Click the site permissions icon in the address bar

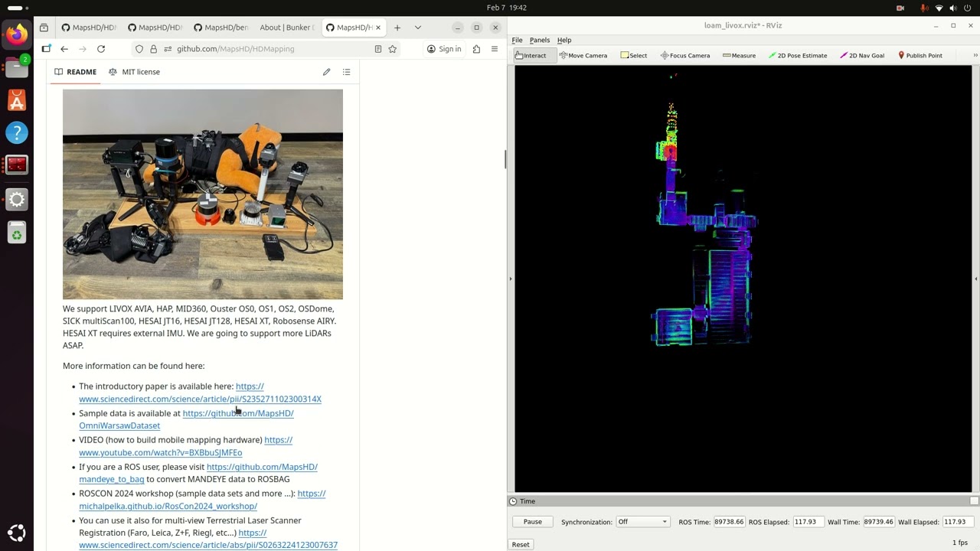(x=167, y=49)
